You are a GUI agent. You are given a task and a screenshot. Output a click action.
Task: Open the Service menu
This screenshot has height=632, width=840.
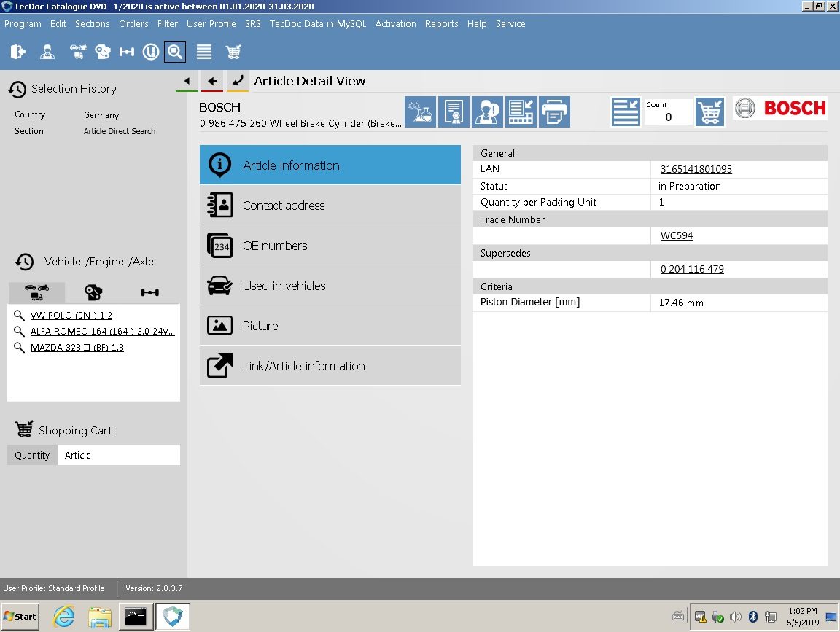coord(510,23)
